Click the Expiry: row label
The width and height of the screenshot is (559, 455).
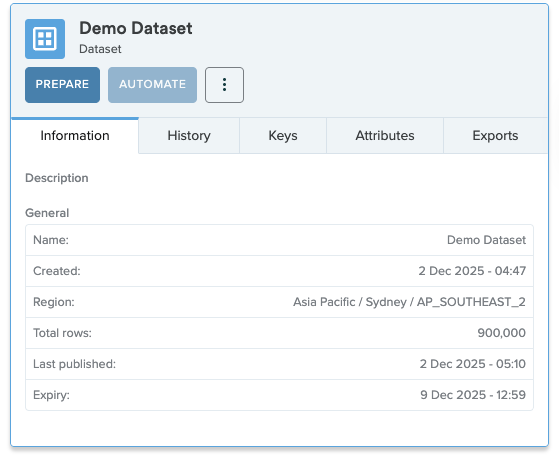pyautogui.click(x=51, y=395)
